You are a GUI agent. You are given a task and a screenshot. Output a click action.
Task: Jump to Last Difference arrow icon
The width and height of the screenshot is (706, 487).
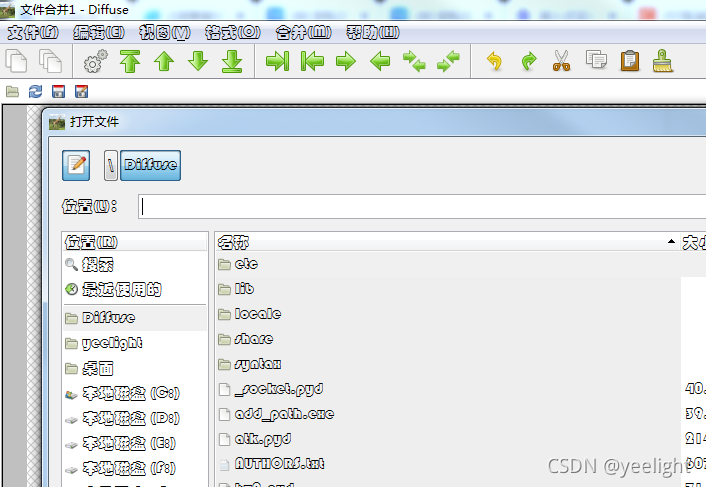point(232,61)
